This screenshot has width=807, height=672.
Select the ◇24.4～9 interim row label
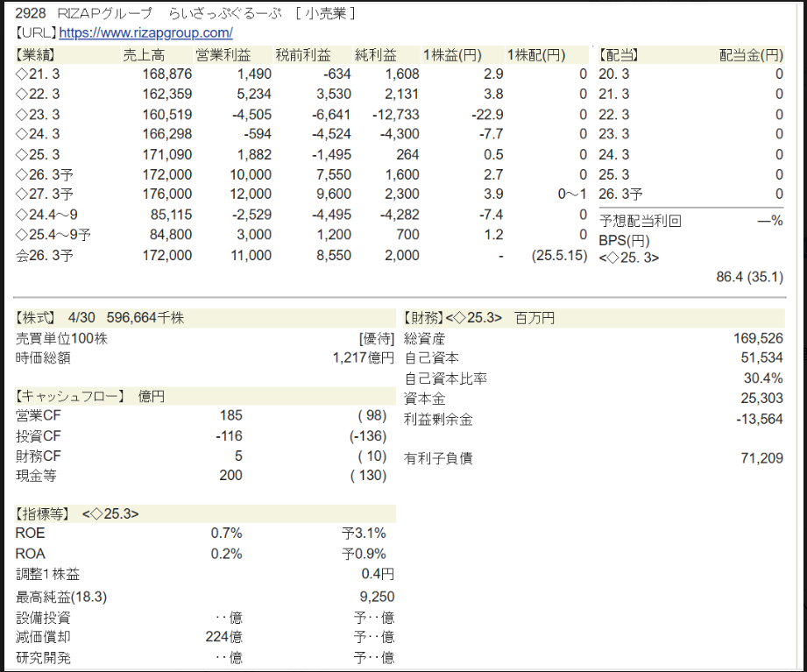[x=46, y=215]
